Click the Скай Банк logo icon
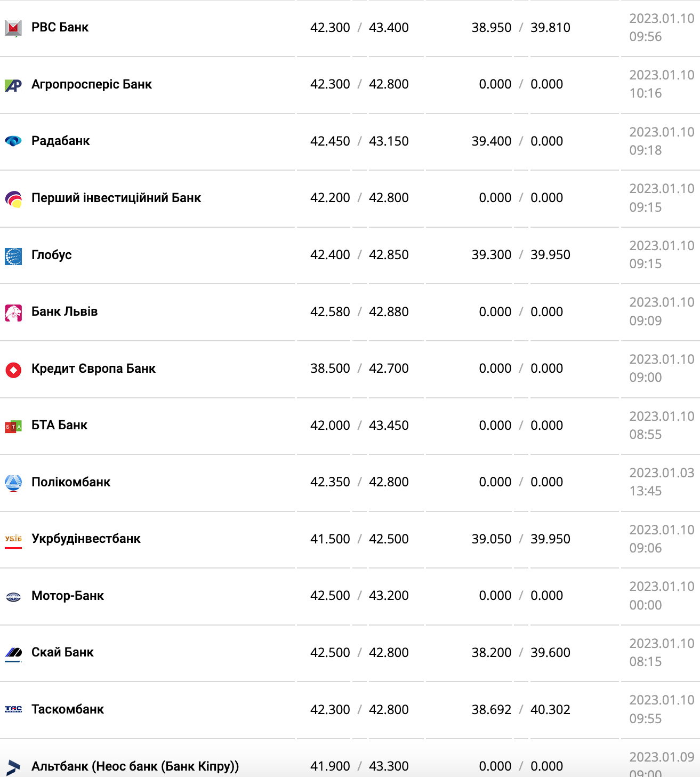This screenshot has width=700, height=777. pos(13,653)
